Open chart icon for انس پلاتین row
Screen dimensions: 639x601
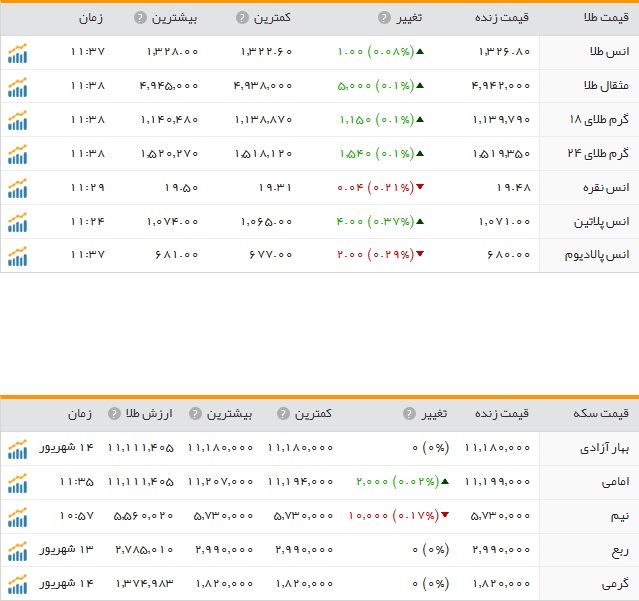tap(18, 222)
